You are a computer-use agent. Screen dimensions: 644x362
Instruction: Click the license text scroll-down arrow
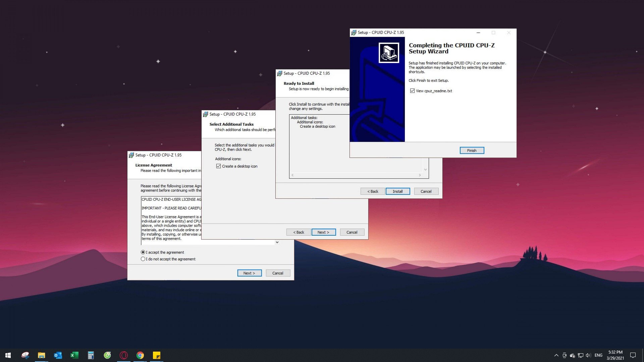pos(277,242)
